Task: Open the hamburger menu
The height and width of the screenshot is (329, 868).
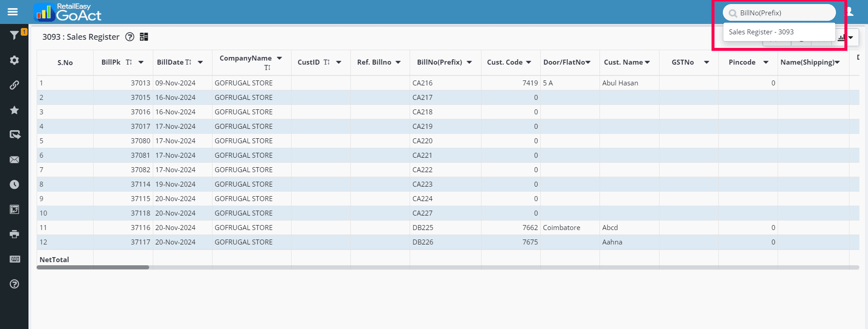Action: pos(13,12)
